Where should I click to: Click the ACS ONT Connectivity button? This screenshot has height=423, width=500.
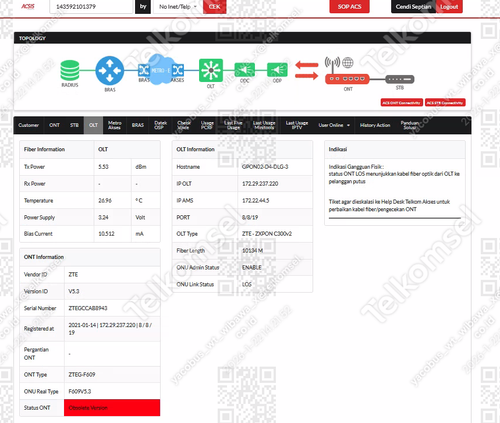tap(402, 103)
